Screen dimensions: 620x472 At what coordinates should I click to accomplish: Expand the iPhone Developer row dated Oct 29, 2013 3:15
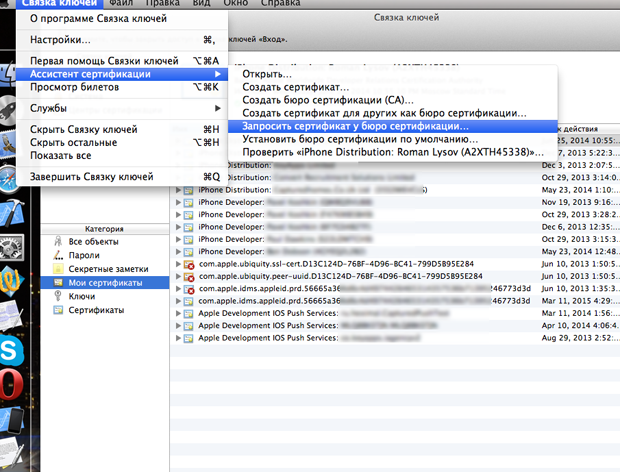tap(178, 239)
